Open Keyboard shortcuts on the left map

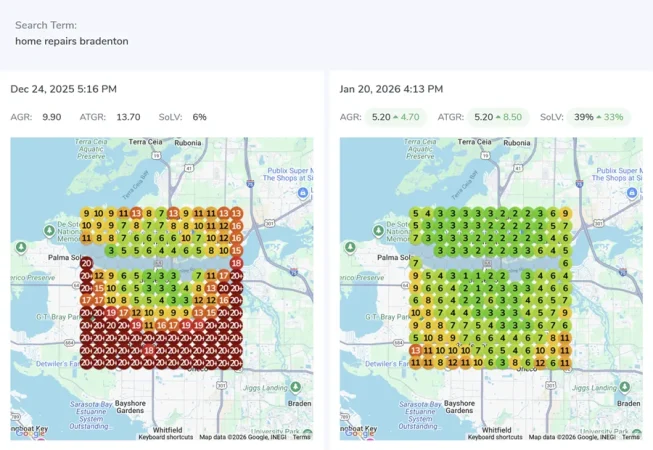point(165,437)
